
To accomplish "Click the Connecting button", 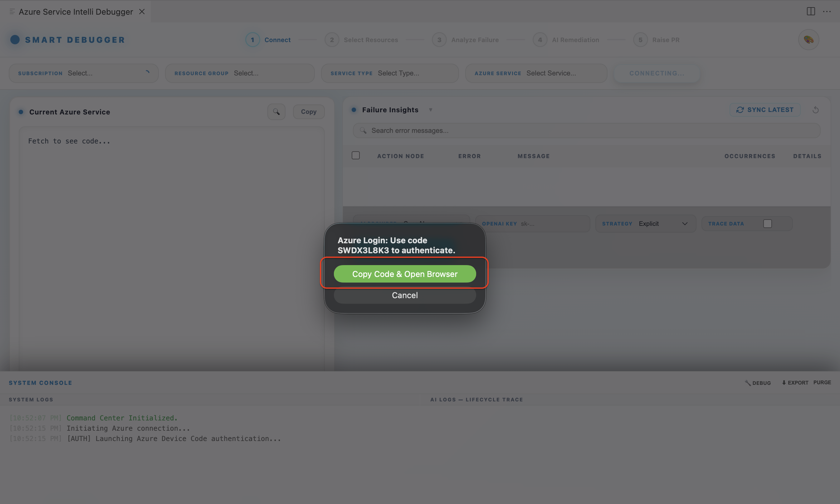I will point(657,73).
